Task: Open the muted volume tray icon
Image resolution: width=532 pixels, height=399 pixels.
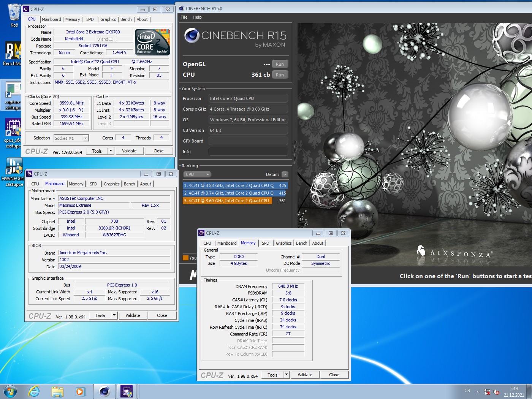Action: pos(496,392)
